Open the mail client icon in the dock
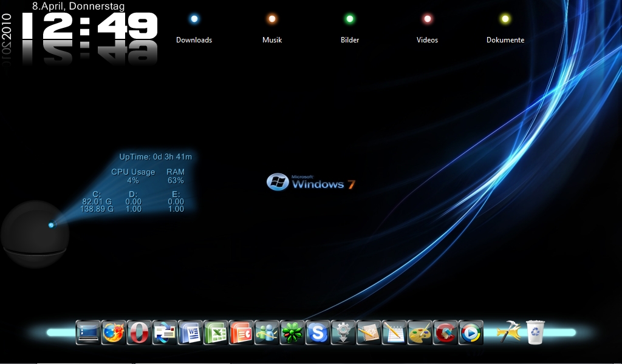 (165, 332)
